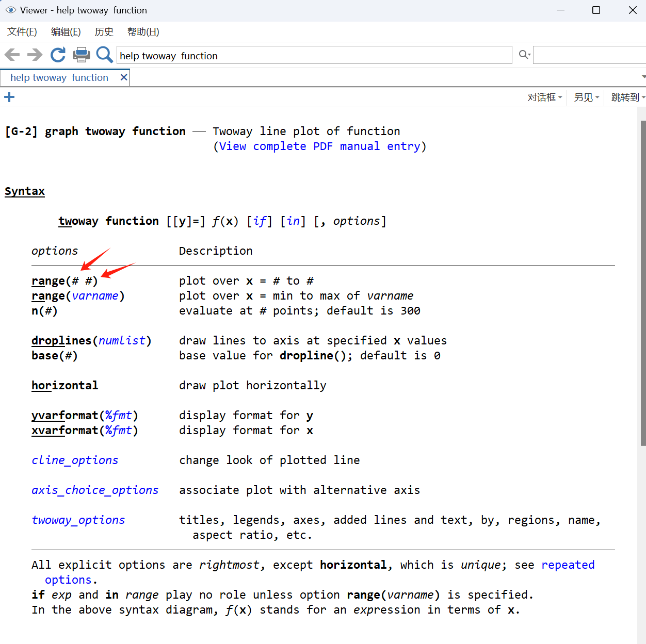Click the Forward navigation arrow icon
This screenshot has width=646, height=644.
pyautogui.click(x=35, y=55)
